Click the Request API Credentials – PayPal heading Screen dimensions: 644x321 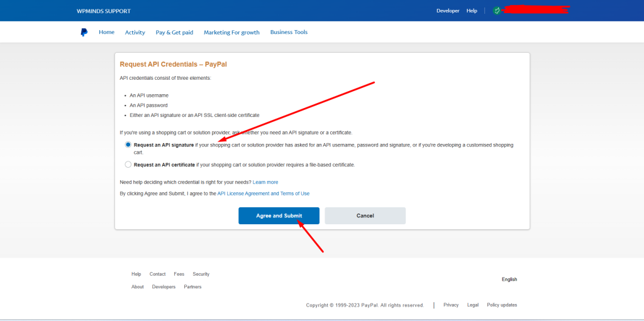174,65
